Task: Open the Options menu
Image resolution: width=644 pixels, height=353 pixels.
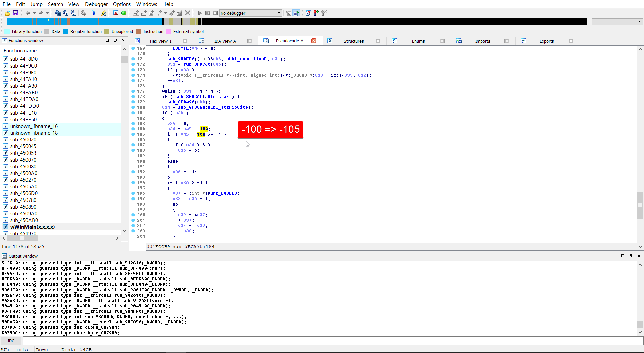Action: click(122, 4)
